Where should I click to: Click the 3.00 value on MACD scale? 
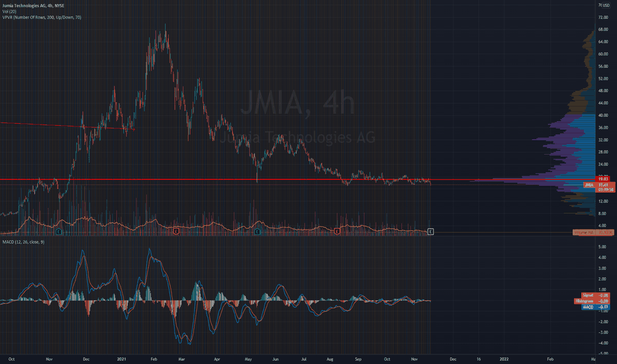point(602,269)
